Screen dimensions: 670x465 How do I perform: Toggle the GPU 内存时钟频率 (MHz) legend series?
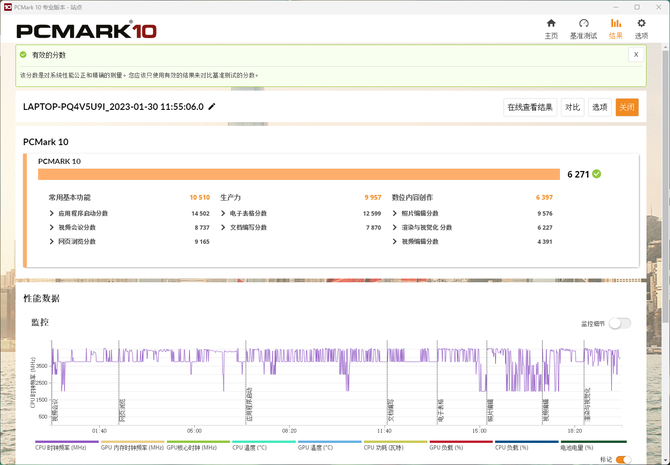[132, 445]
